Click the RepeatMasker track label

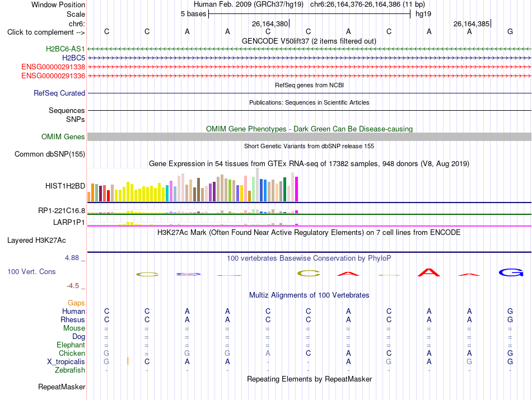[62, 387]
